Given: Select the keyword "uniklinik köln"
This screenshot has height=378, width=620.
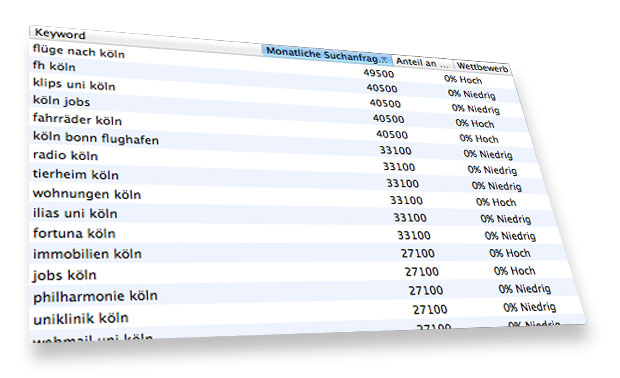Looking at the screenshot, I should [81, 319].
